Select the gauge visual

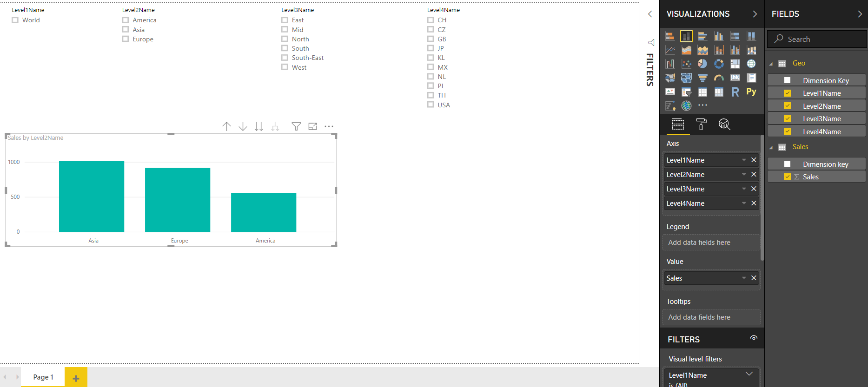719,78
